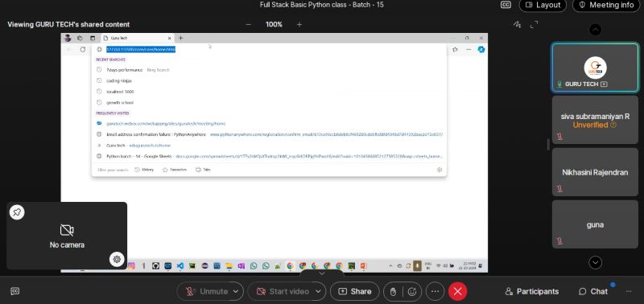Select Nikhasini Rajendran participant tile
Viewport: 644px width, 304px height.
(595, 172)
